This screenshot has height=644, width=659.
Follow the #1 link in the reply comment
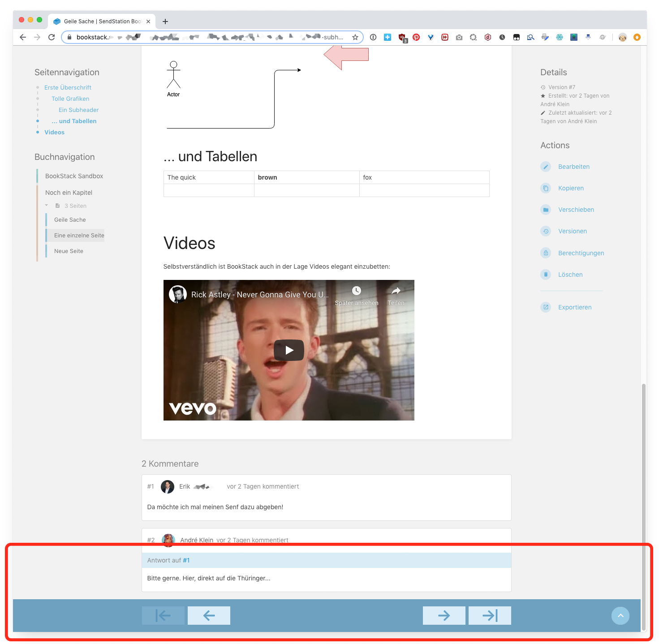[x=186, y=560]
